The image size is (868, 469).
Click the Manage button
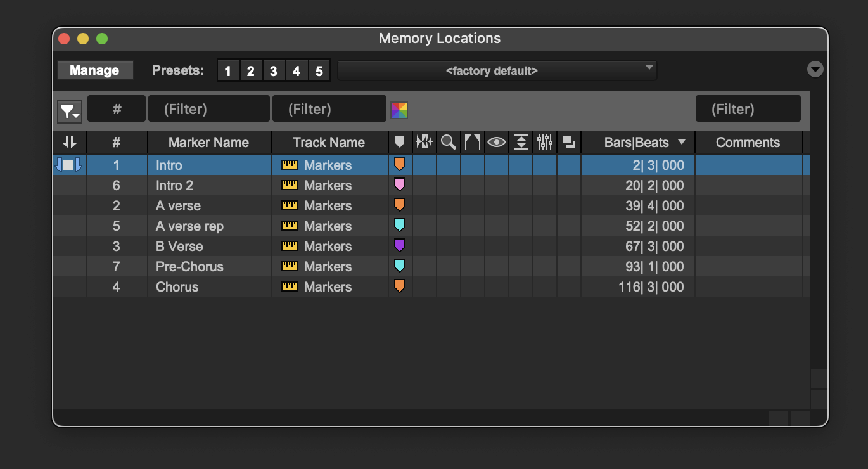(x=95, y=70)
